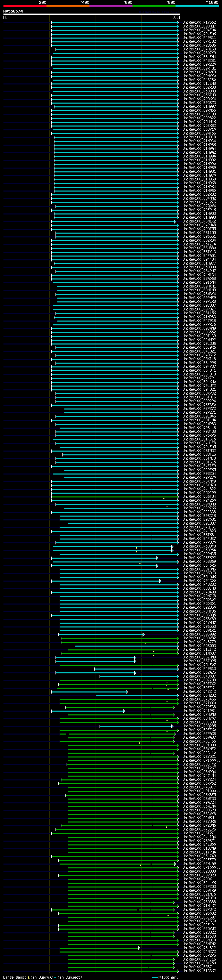Open the UniRef100_P17562 hit link
222x980 pixels.
click(x=199, y=23)
